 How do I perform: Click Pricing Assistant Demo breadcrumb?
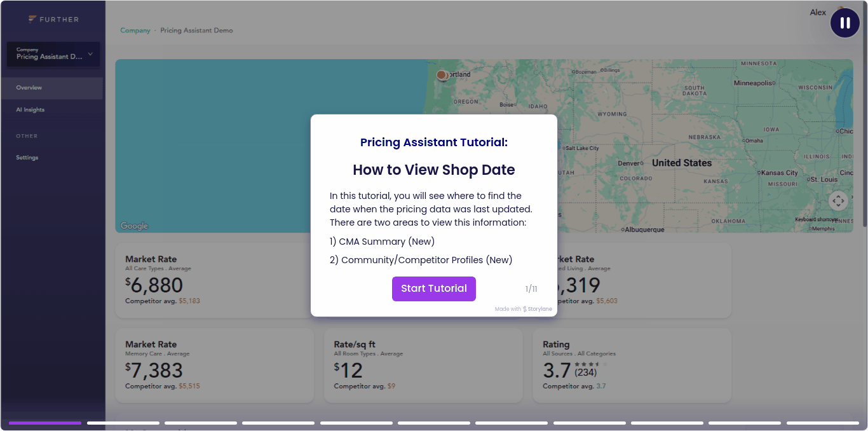pos(196,31)
